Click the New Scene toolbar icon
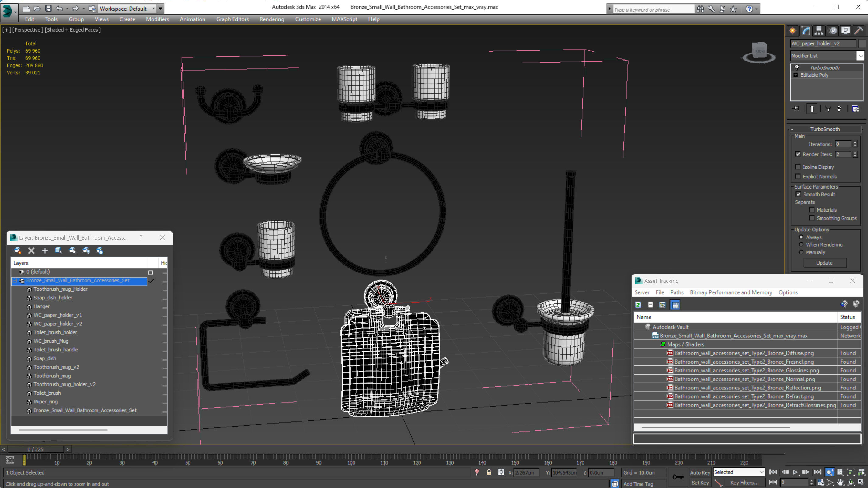 [26, 9]
